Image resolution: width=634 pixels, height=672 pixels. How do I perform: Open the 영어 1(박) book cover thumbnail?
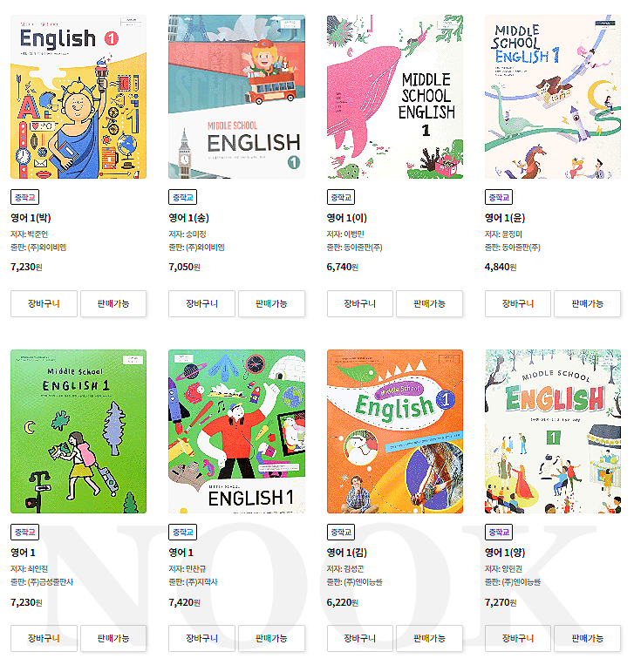pyautogui.click(x=78, y=97)
